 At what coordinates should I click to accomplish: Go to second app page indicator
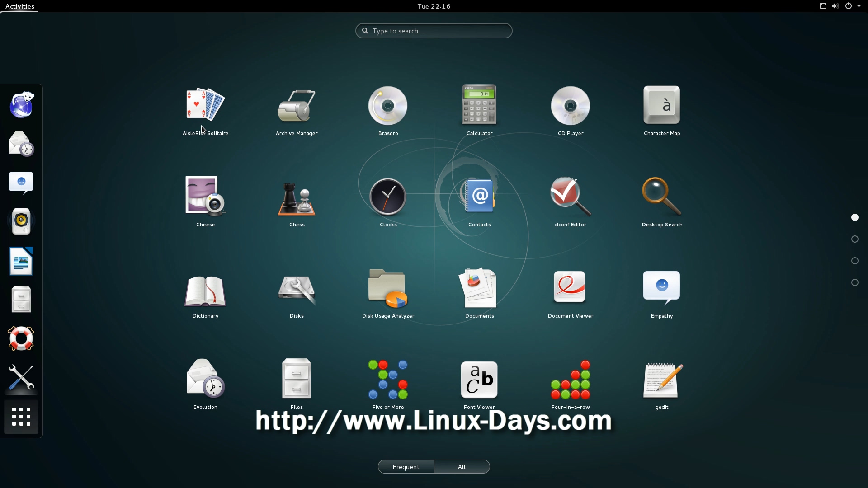[x=854, y=239]
